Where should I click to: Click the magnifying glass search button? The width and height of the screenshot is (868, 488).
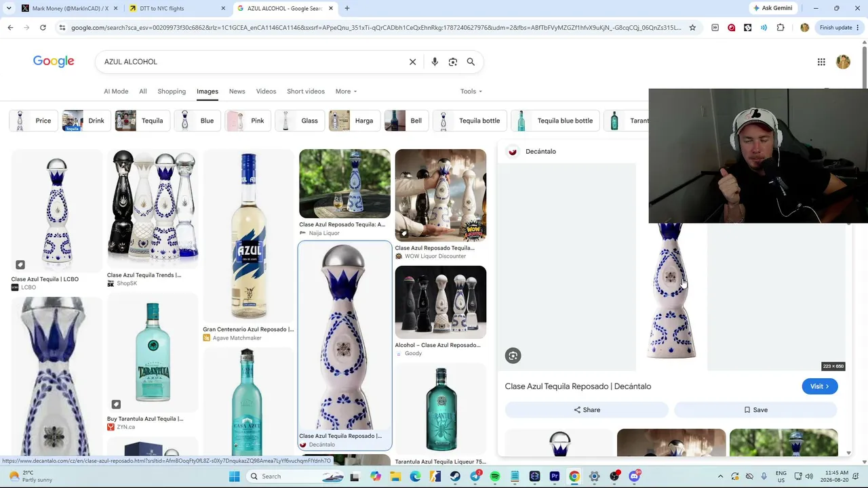click(x=471, y=62)
